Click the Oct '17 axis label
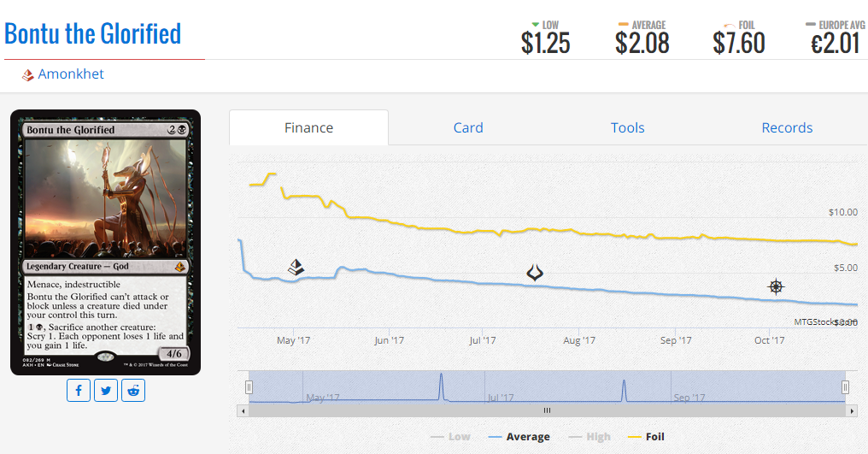The image size is (868, 454). (x=770, y=340)
